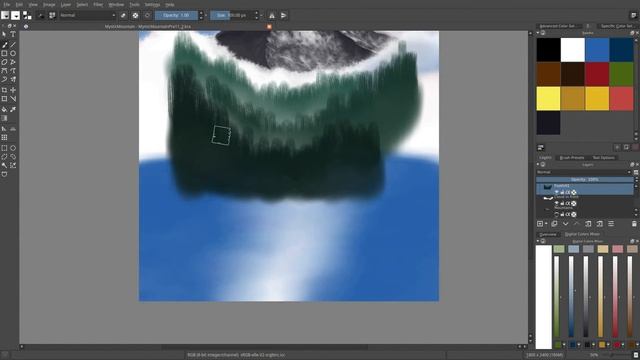Open the Edit menu
The image size is (640, 360).
[19, 4]
